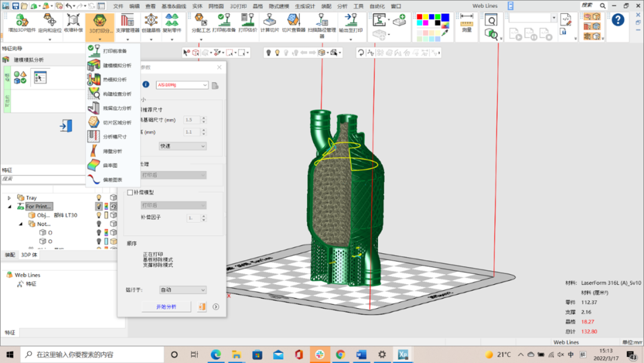Open the 扫描路径管理器 tool
The width and height of the screenshot is (644, 363).
point(322,26)
